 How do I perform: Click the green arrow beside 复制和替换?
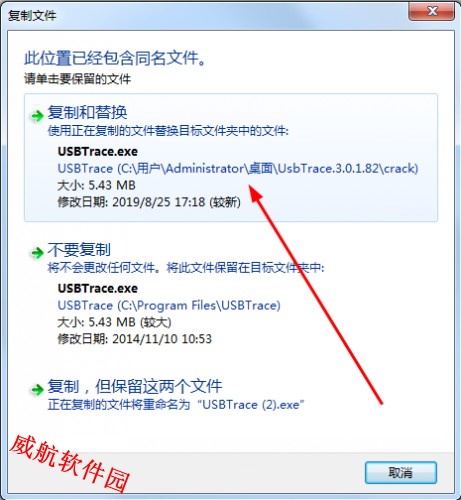[x=37, y=116]
